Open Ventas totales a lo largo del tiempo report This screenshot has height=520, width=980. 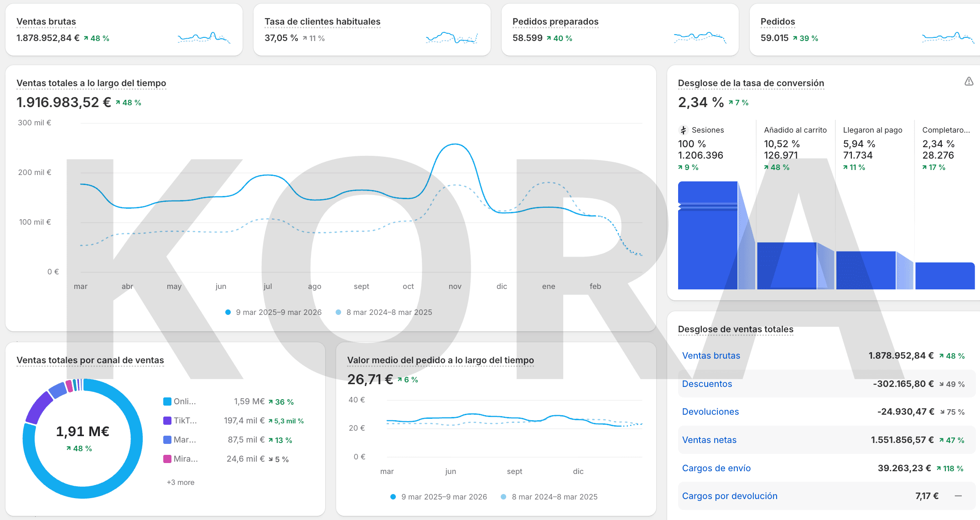[91, 83]
